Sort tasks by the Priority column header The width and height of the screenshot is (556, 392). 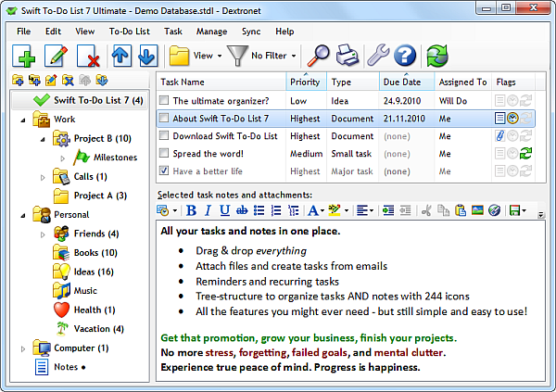(306, 82)
